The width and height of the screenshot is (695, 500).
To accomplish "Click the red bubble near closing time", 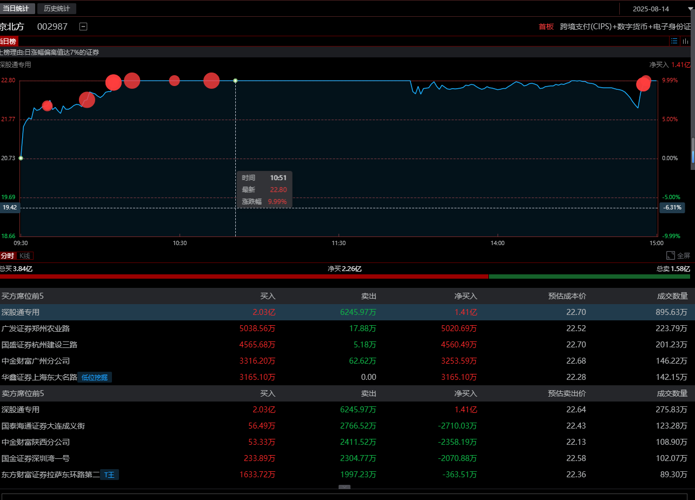I will (643, 83).
